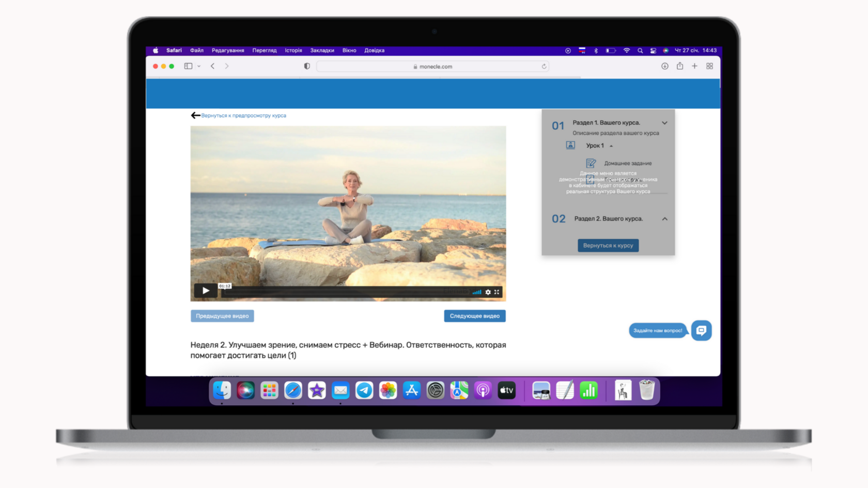Open the 'Закладки' menu
868x488 pixels.
coord(322,51)
